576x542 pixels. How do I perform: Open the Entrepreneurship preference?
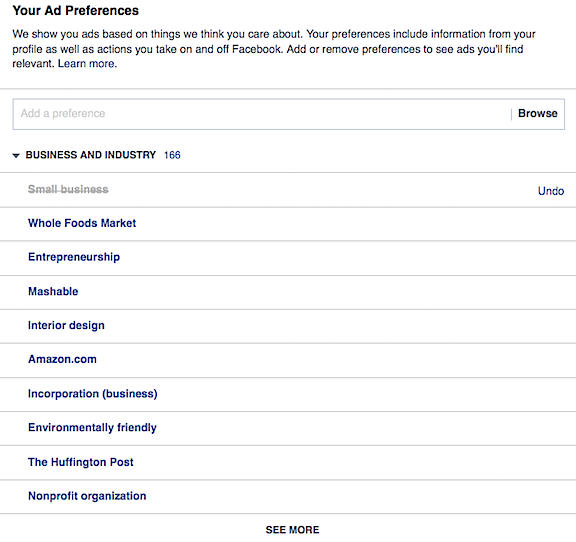74,257
